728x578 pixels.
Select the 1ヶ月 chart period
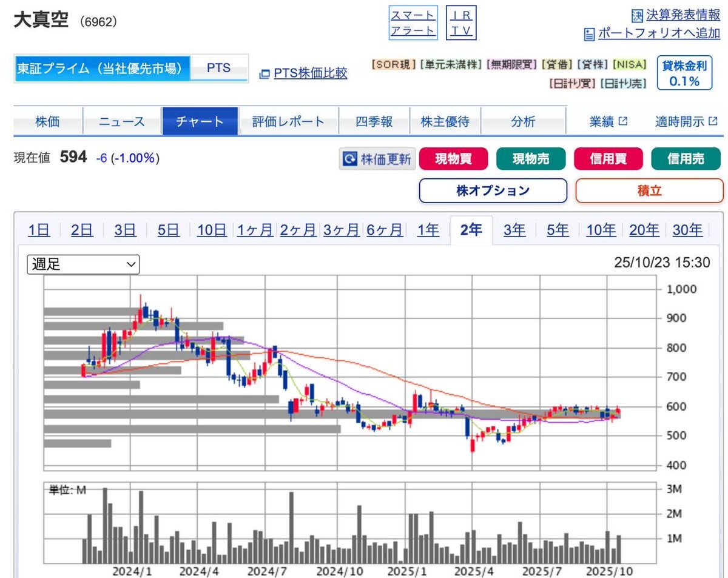255,230
